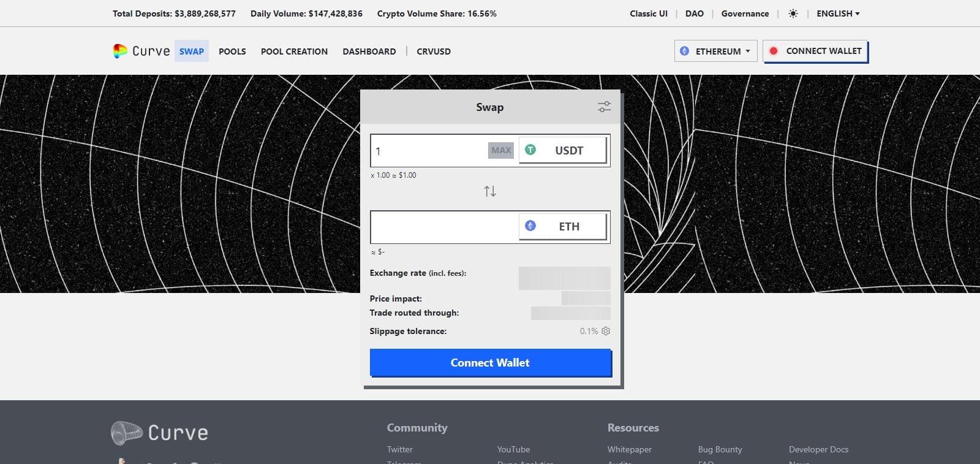Open the ETHEREUM network dropdown
The image size is (980, 464).
tap(715, 51)
